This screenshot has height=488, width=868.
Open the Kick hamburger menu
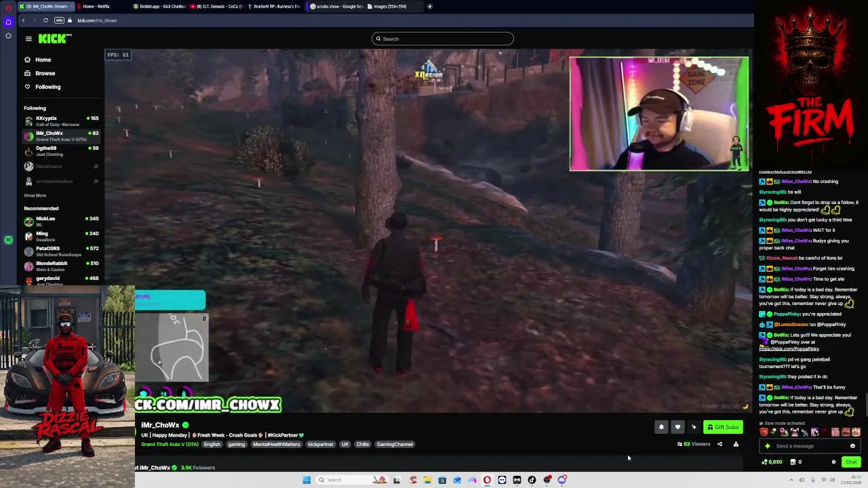(x=28, y=39)
